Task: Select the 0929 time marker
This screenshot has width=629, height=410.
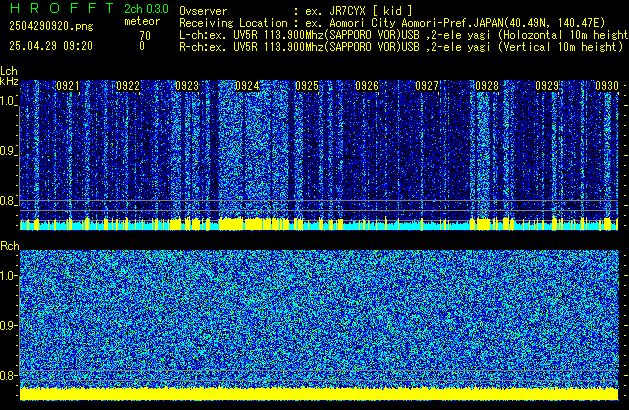Action: pyautogui.click(x=547, y=86)
